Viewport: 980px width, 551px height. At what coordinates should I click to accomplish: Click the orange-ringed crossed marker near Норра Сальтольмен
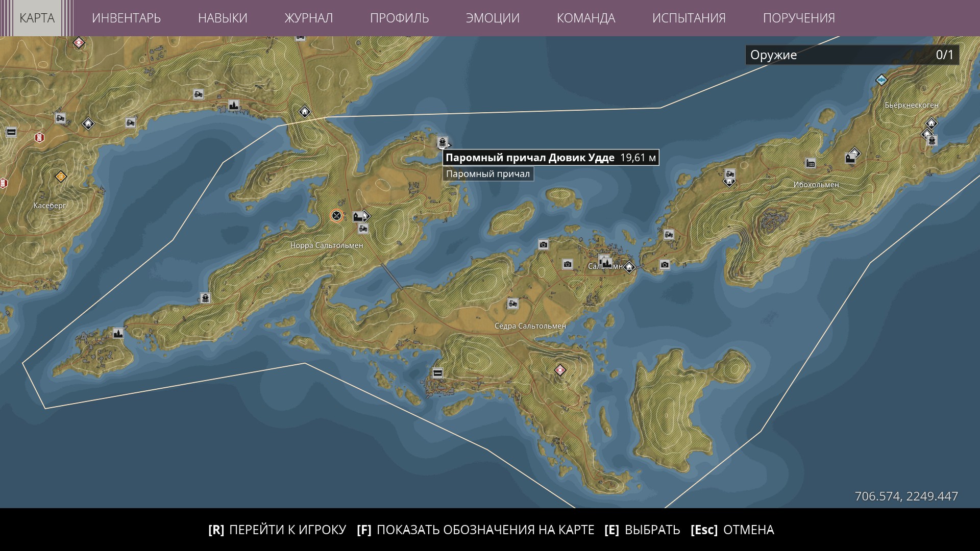[x=336, y=216]
